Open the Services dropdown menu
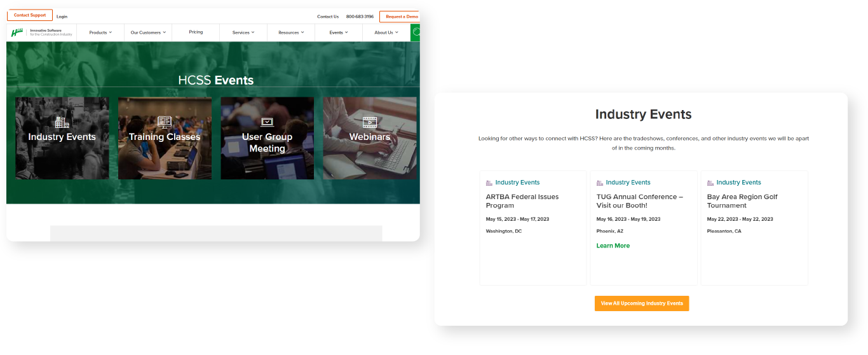The height and width of the screenshot is (355, 868). [x=243, y=32]
